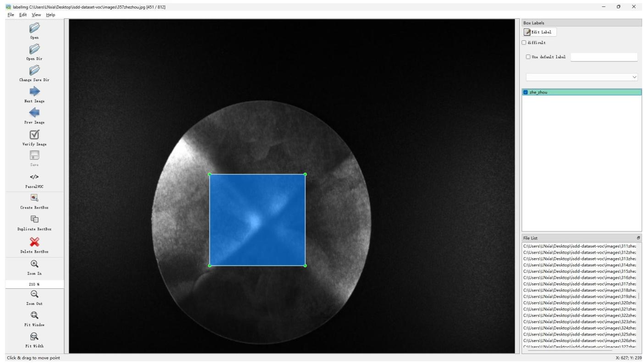Click the Open file icon

tap(34, 28)
